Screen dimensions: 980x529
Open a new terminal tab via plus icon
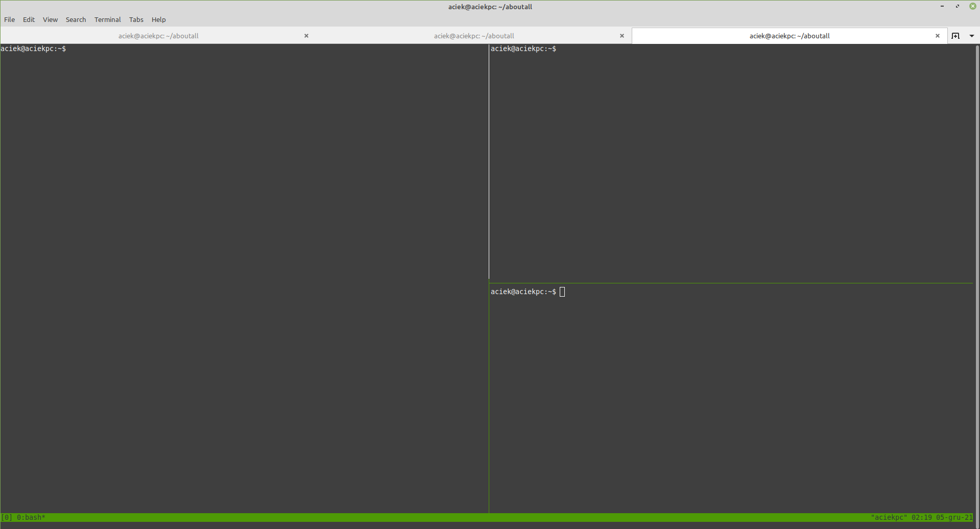point(956,36)
